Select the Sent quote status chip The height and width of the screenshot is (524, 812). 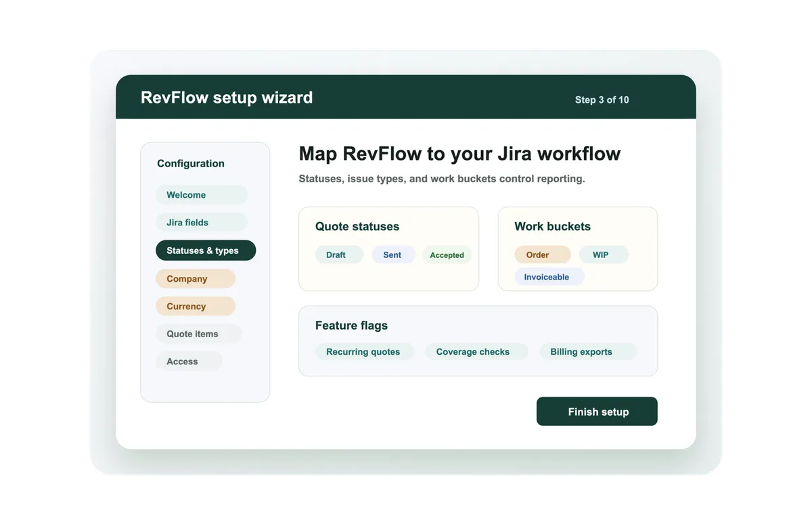tap(393, 255)
